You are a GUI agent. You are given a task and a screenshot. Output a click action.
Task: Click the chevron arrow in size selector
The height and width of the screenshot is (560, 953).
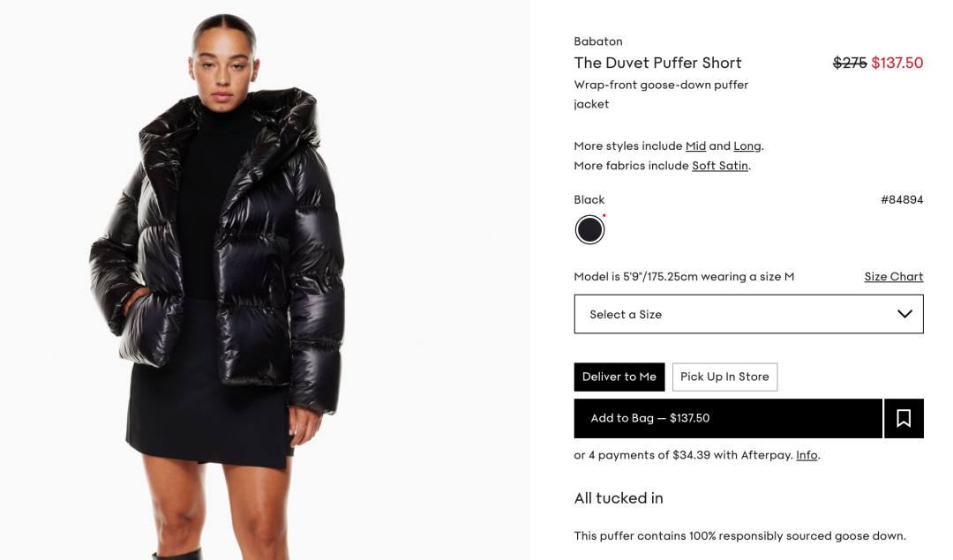coord(905,314)
